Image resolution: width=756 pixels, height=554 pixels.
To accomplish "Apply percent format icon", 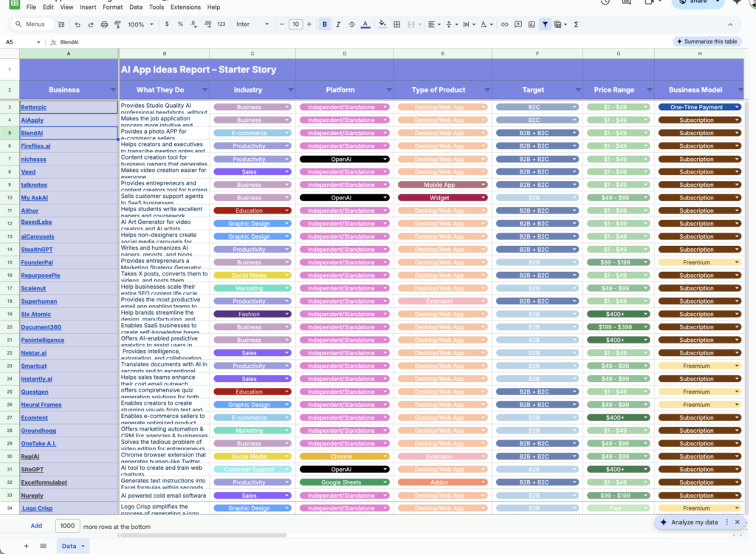I will (x=180, y=24).
